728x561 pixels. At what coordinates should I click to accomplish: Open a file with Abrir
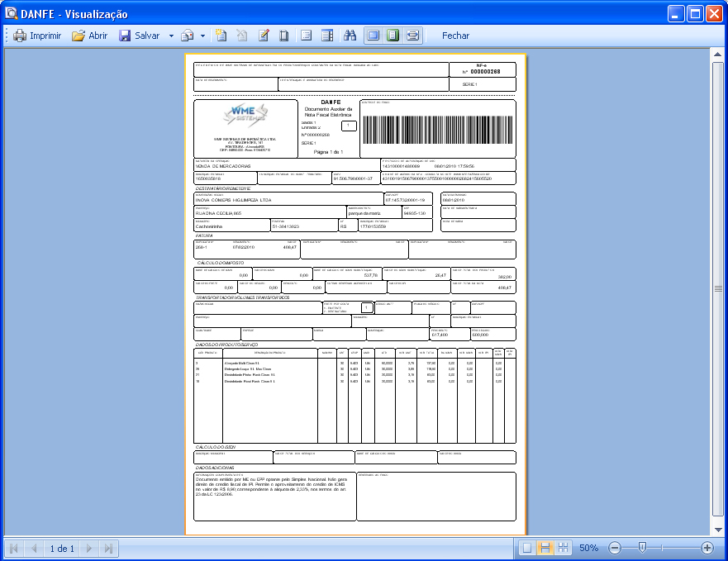click(89, 36)
